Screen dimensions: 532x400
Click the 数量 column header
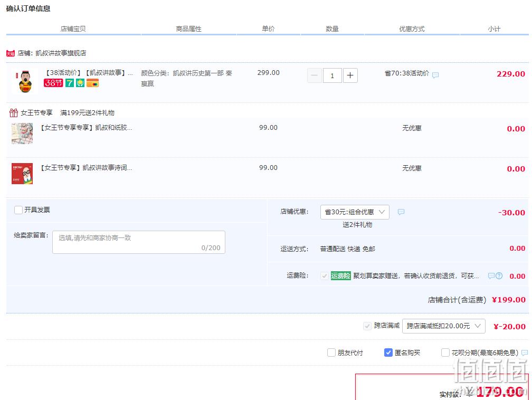coord(332,29)
